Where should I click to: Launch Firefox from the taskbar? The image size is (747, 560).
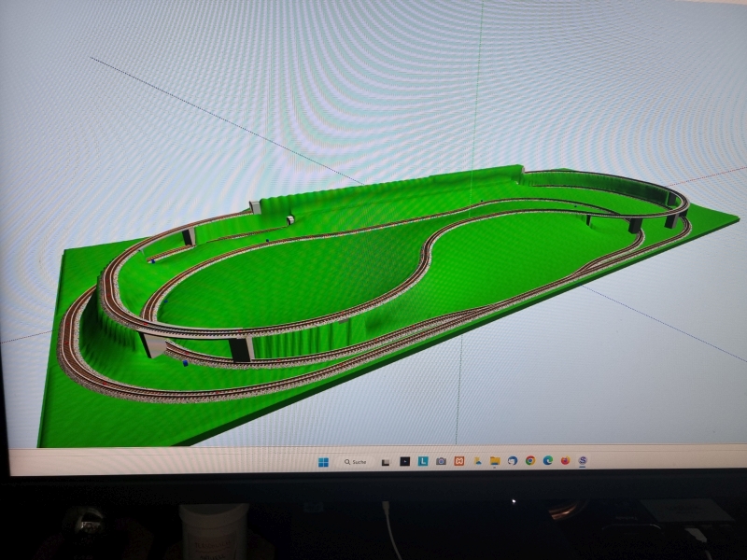(565, 462)
